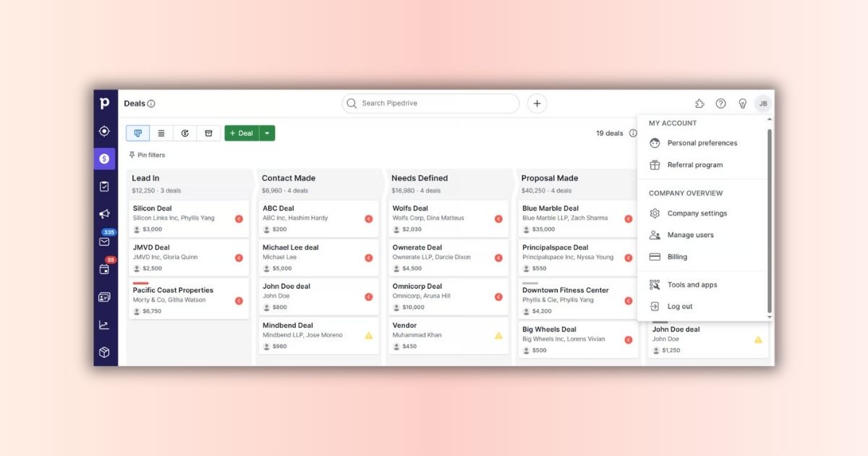The height and width of the screenshot is (456, 868).
Task: Click red overdue icon on Pacific Coast Properties
Action: 239,300
